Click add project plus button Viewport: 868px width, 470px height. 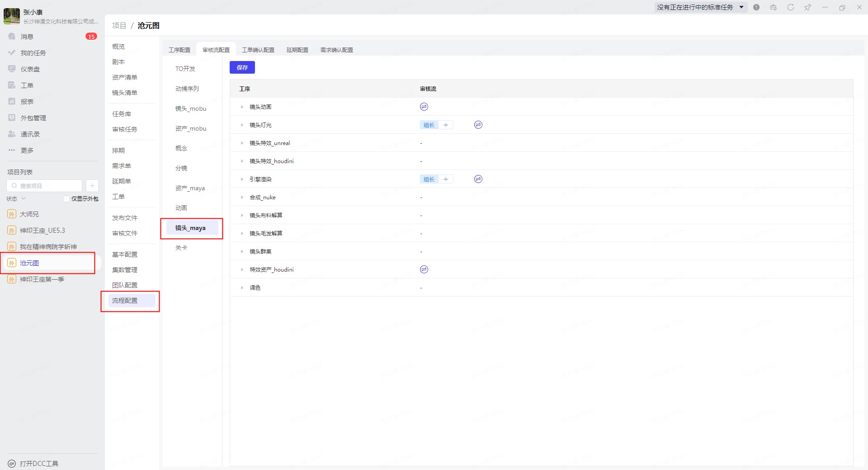click(x=92, y=186)
